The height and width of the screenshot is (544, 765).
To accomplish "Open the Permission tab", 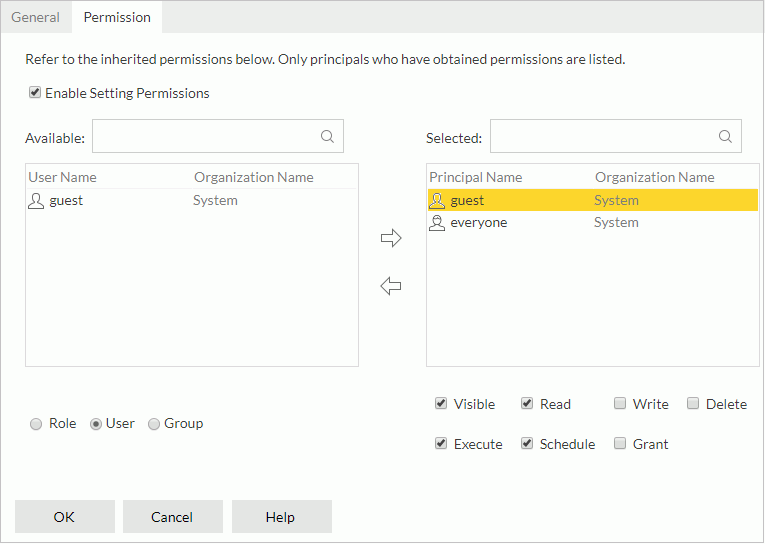I will tap(117, 17).
